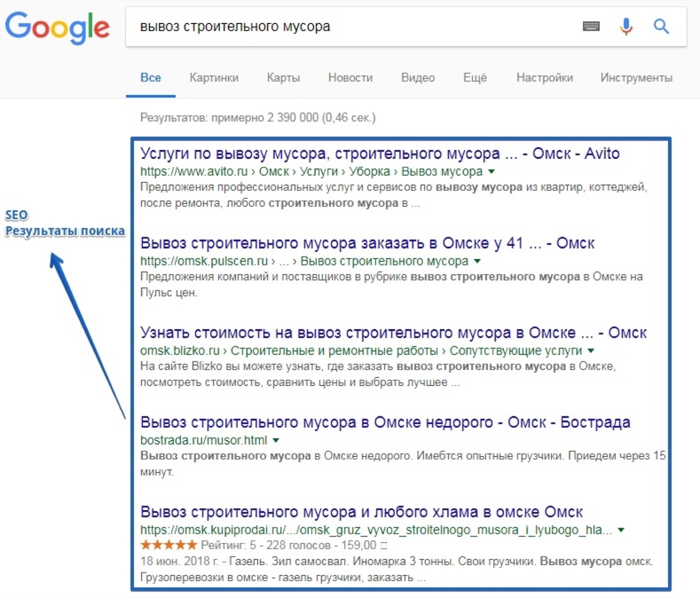Click the orange star rating icons
Viewport: 700px width, 598px height.
click(168, 544)
